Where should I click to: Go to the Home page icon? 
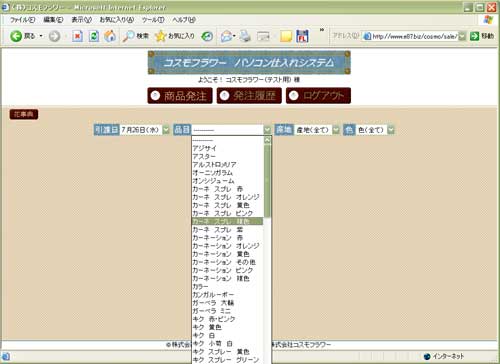point(110,36)
